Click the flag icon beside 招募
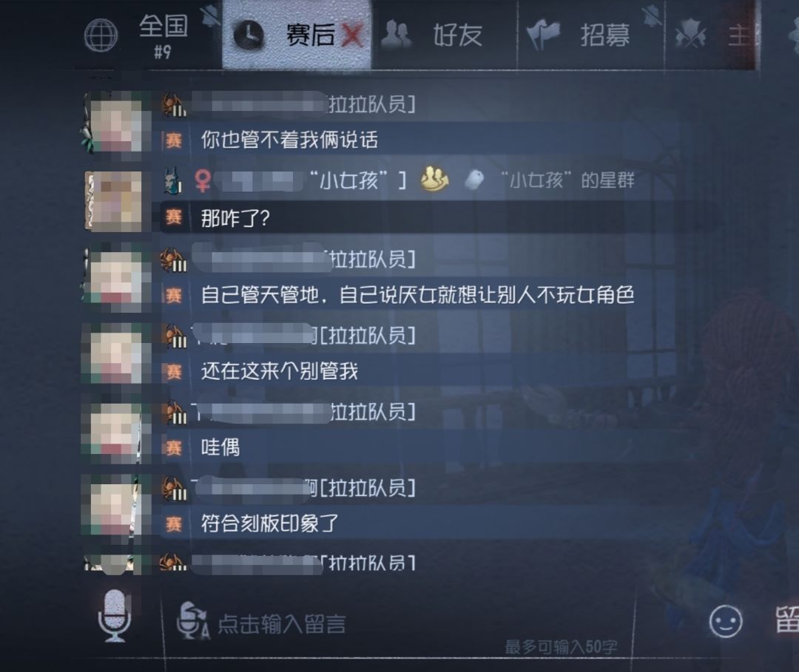The height and width of the screenshot is (672, 799). (x=543, y=35)
